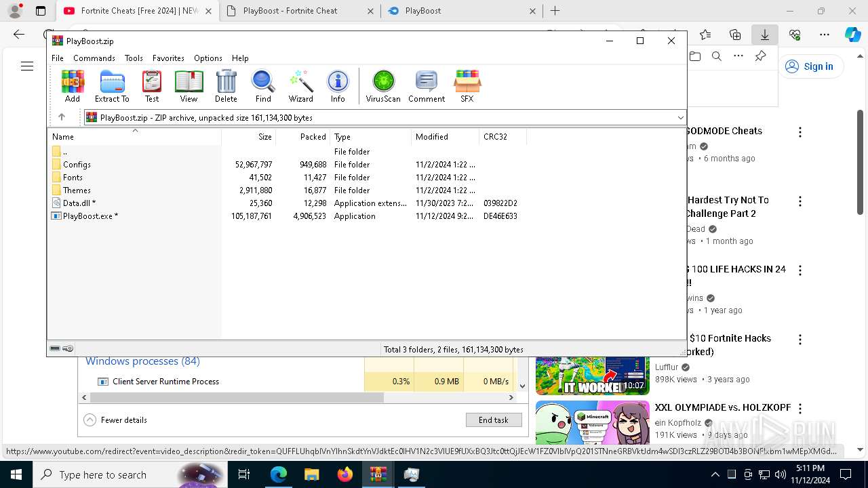868x488 pixels.
Task: Click the Extract To toolbar icon
Action: point(112,86)
